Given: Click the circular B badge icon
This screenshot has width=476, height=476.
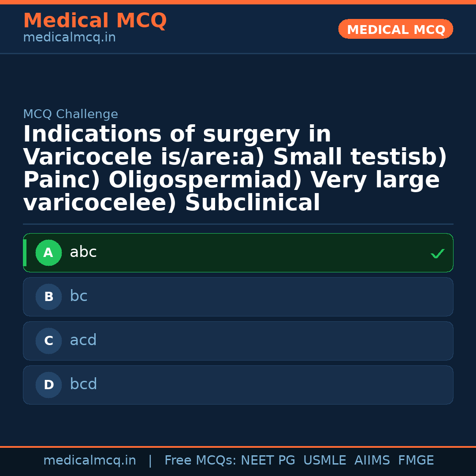Looking at the screenshot, I should [x=48, y=297].
